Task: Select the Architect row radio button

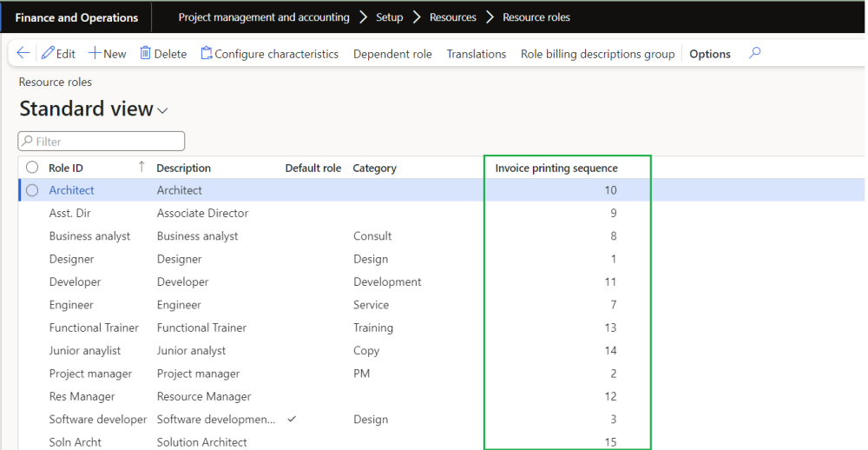Action: 32,190
